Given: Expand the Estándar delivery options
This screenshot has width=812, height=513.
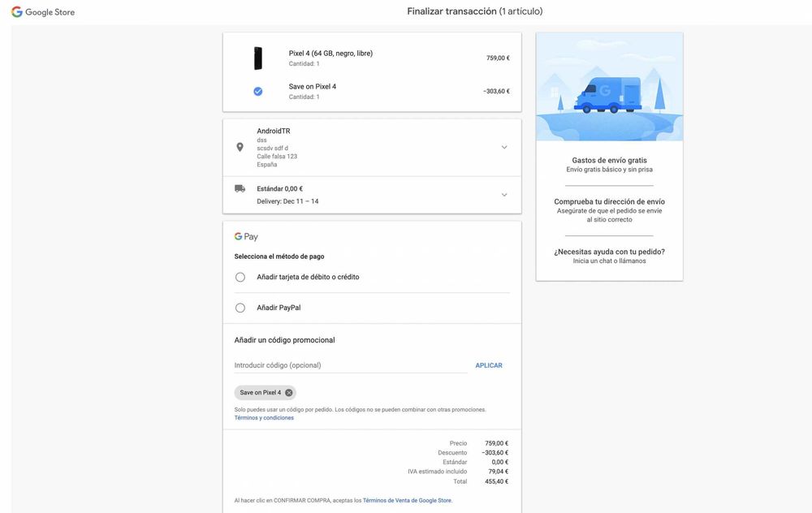Looking at the screenshot, I should tap(504, 195).
